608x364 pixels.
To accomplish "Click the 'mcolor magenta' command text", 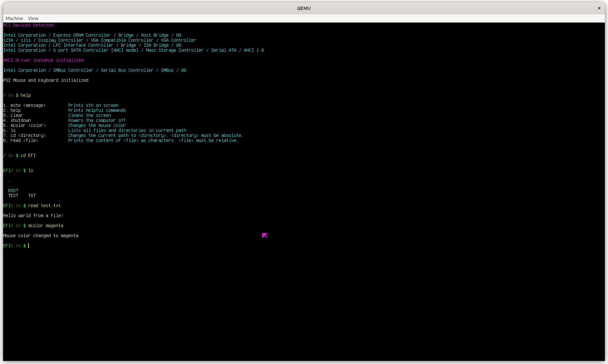I will 45,226.
